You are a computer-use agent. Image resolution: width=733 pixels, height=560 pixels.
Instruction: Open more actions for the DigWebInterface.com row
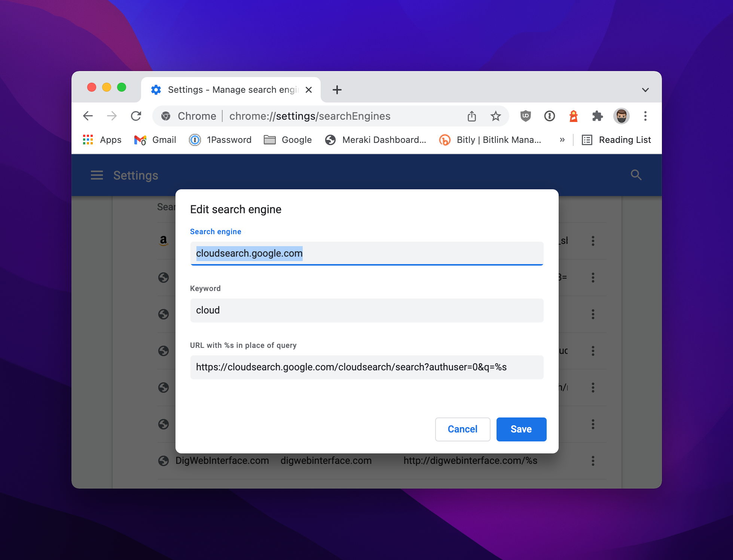tap(593, 461)
